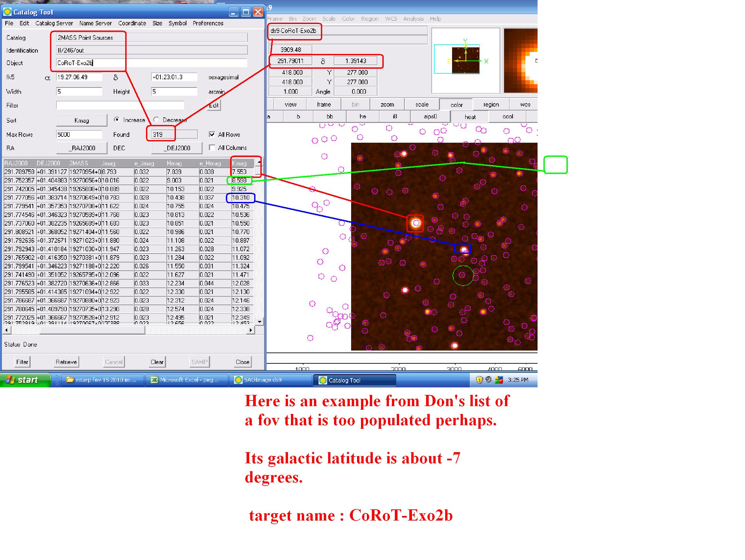Image resolution: width=745 pixels, height=560 pixels.
Task: Click the right ascension coordinate field
Action: (79, 77)
